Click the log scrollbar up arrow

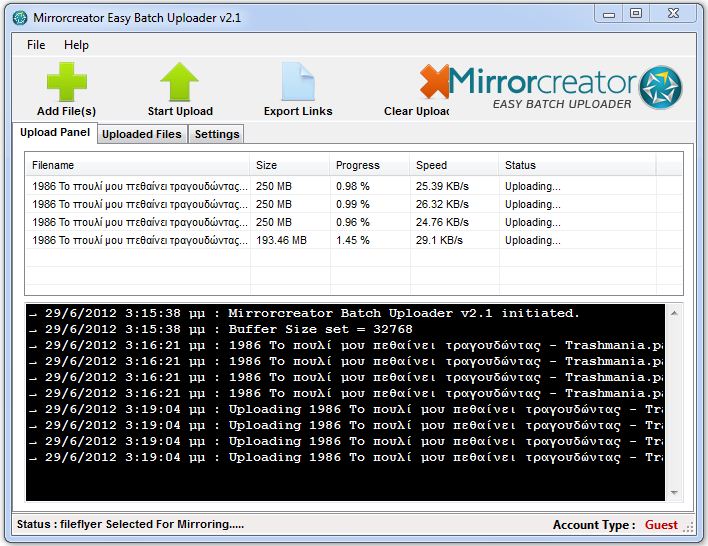click(674, 313)
